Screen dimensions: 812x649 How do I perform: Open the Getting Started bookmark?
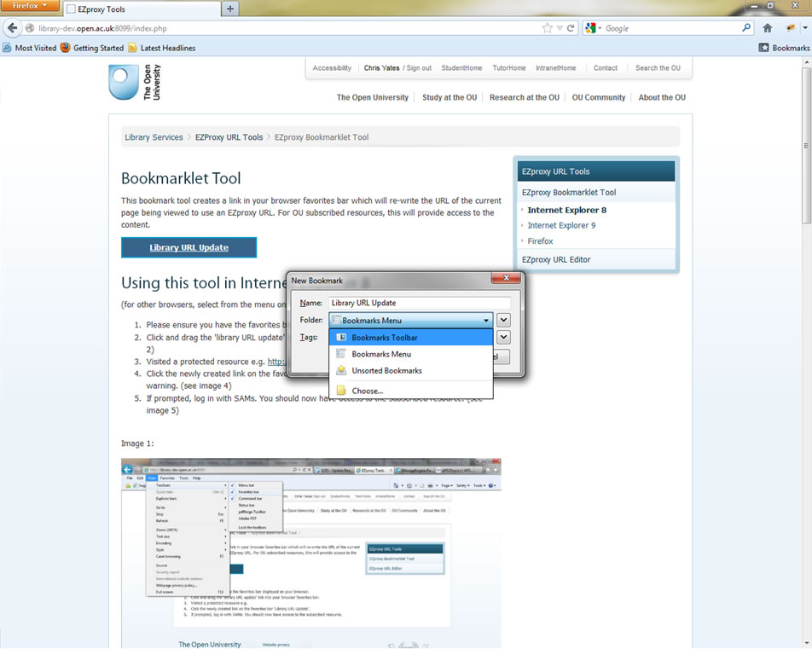click(92, 48)
